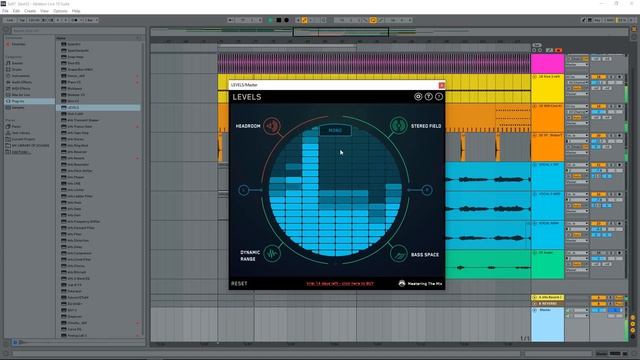Viewport: 640px width, 360px height.
Task: Click the Master track volume field
Action: [598, 310]
